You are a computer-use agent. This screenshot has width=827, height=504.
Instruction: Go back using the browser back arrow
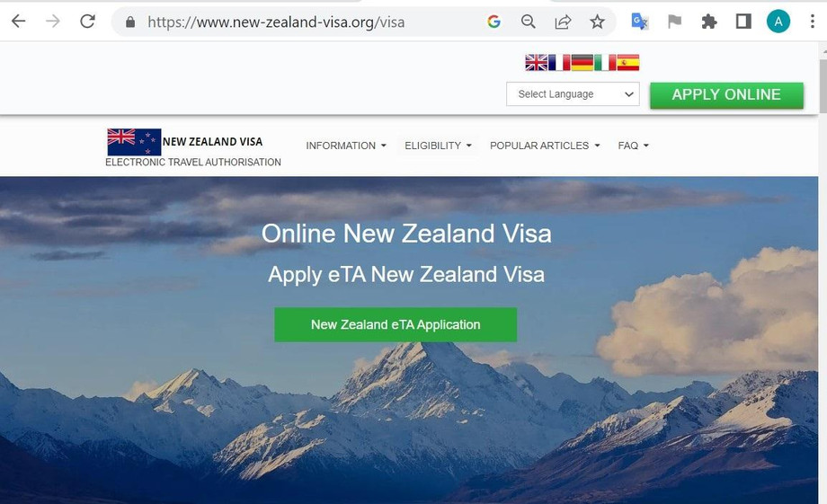[x=19, y=22]
